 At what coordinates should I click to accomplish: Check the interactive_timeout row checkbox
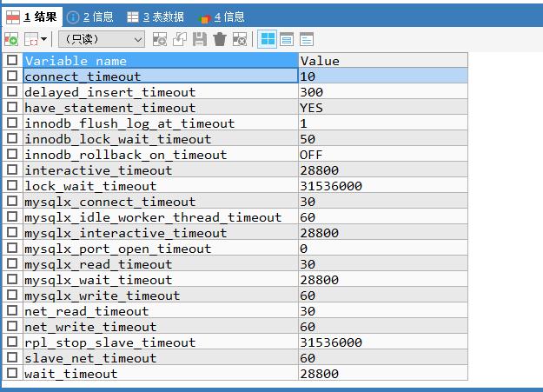(12, 169)
